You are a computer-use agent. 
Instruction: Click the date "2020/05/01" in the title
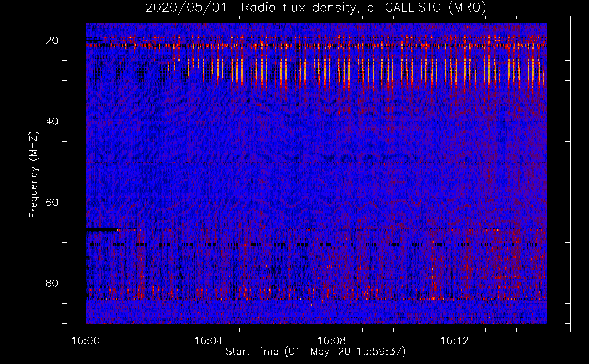[x=186, y=8]
